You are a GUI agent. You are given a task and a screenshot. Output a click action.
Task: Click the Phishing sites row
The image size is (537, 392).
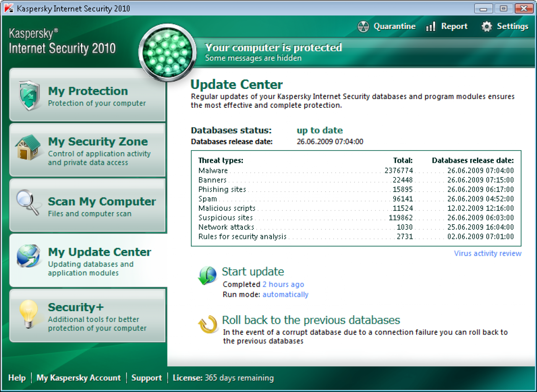[x=356, y=190]
